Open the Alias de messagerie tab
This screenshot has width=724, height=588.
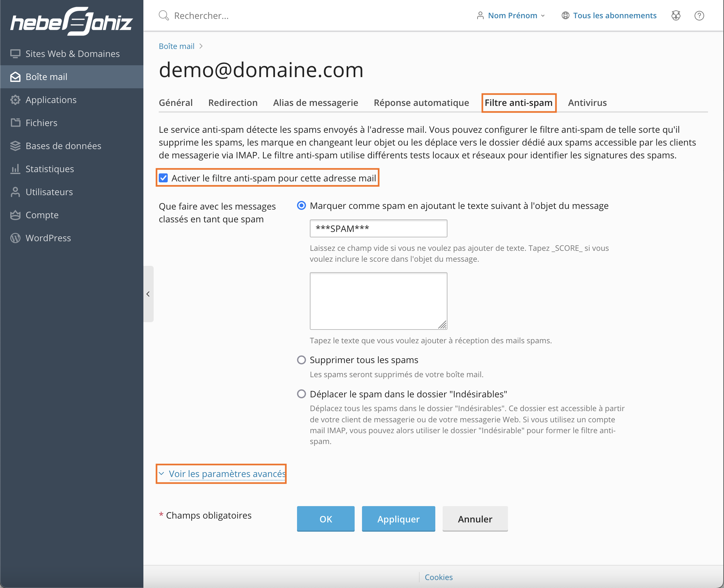coord(315,103)
